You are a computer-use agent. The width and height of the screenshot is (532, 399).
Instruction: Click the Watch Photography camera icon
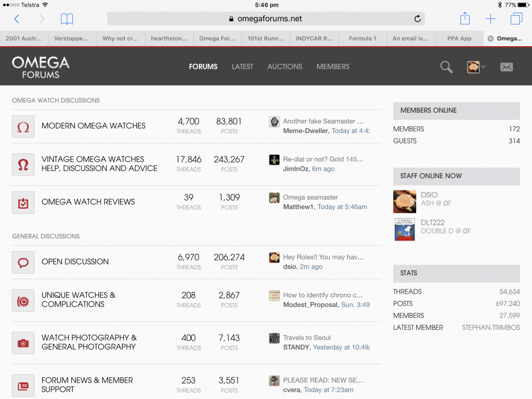click(23, 343)
